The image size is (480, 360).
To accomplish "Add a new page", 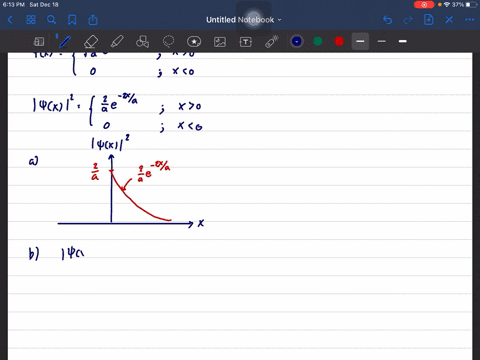I will (x=428, y=20).
